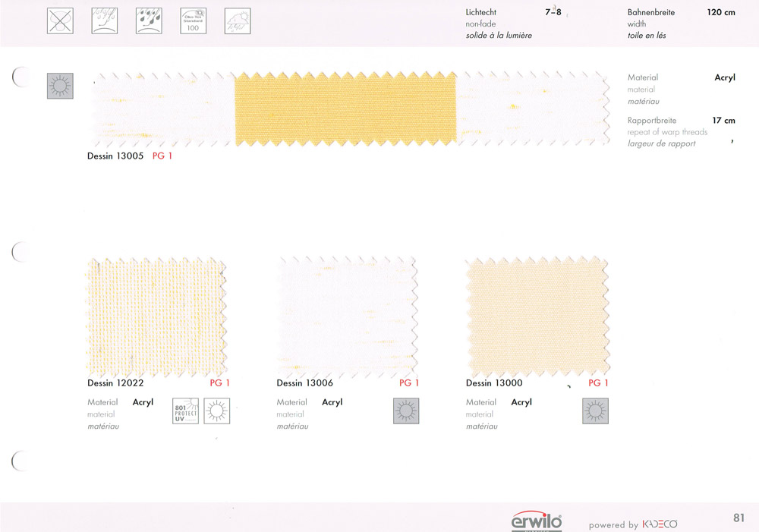The height and width of the screenshot is (532, 759).
Task: Click 'Acryl' under Dessin 13006
Action: click(332, 402)
